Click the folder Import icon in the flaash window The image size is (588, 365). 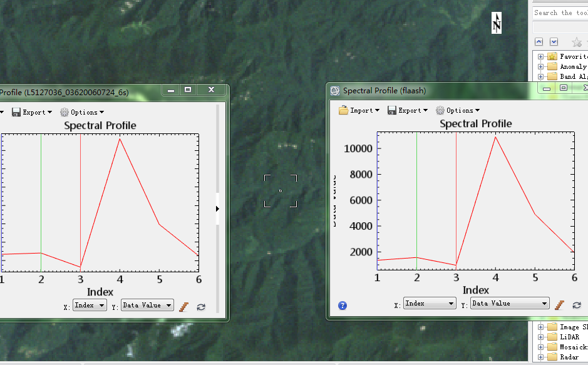343,110
